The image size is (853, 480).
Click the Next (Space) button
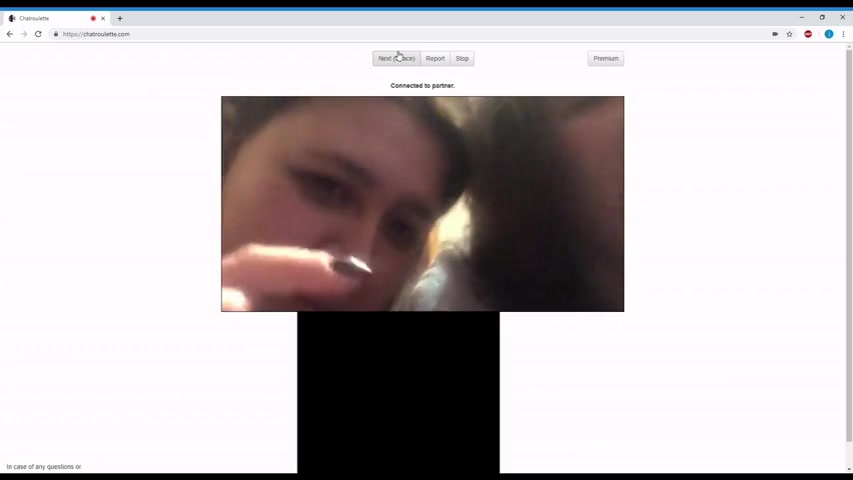(397, 58)
